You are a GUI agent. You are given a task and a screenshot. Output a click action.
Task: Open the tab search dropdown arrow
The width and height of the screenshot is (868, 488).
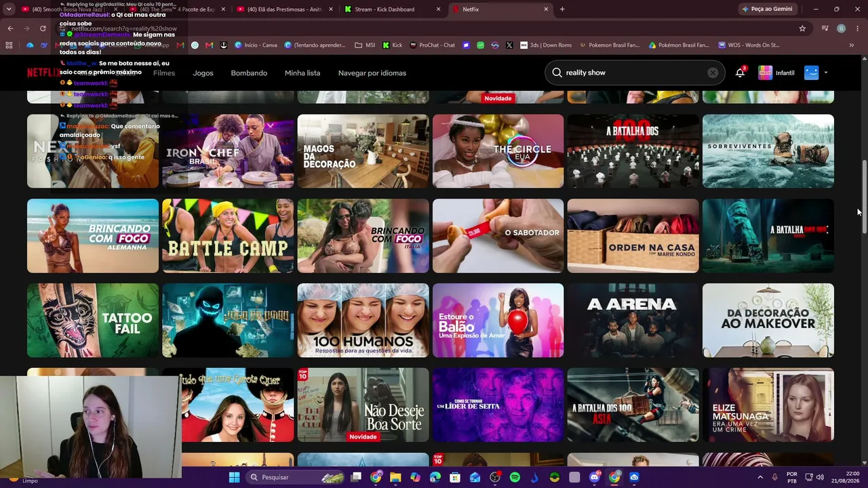coord(9,9)
